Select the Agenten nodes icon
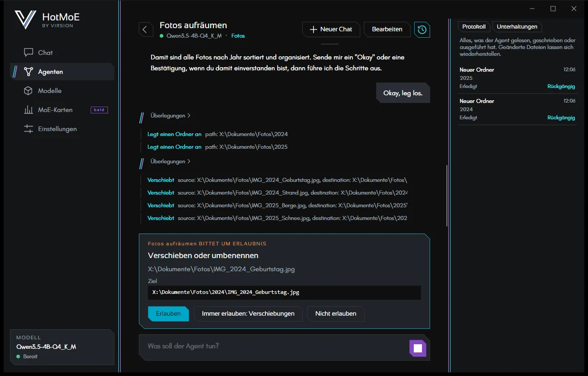The height and width of the screenshot is (376, 588). [29, 72]
